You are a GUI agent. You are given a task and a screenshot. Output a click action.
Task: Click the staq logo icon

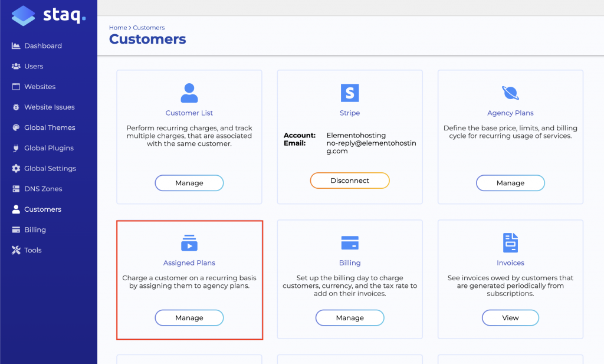[23, 16]
